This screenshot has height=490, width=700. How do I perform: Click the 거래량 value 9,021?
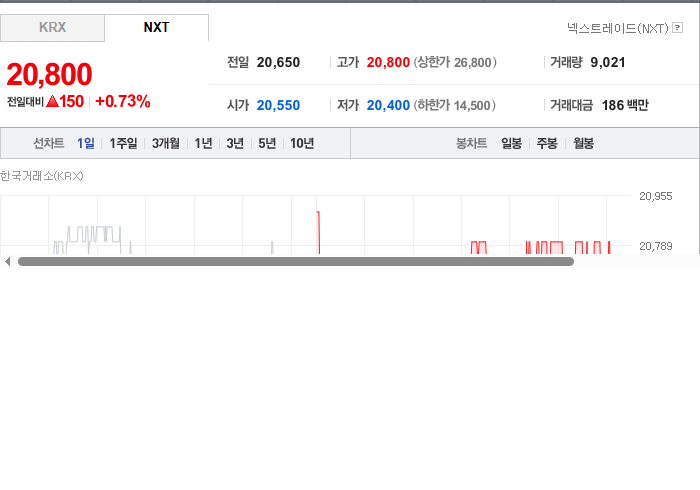pos(608,62)
